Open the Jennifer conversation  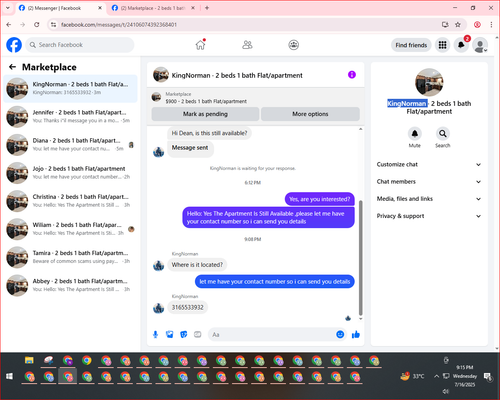[70, 117]
